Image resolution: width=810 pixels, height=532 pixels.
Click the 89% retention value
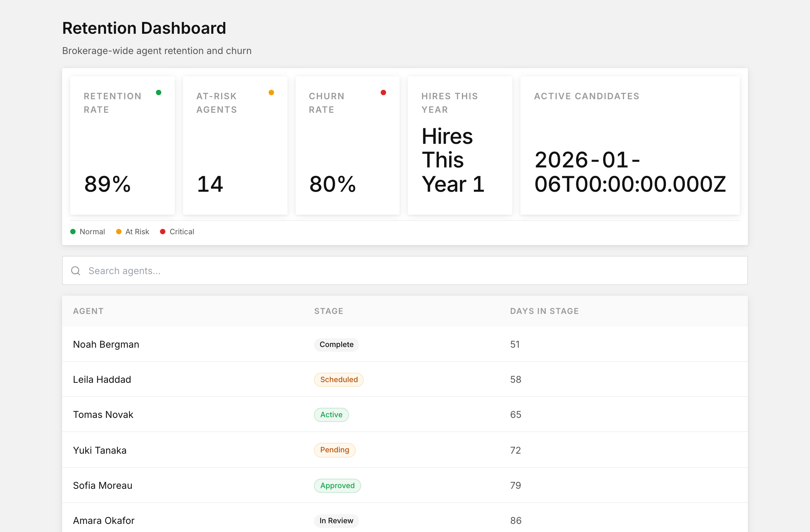coord(108,184)
